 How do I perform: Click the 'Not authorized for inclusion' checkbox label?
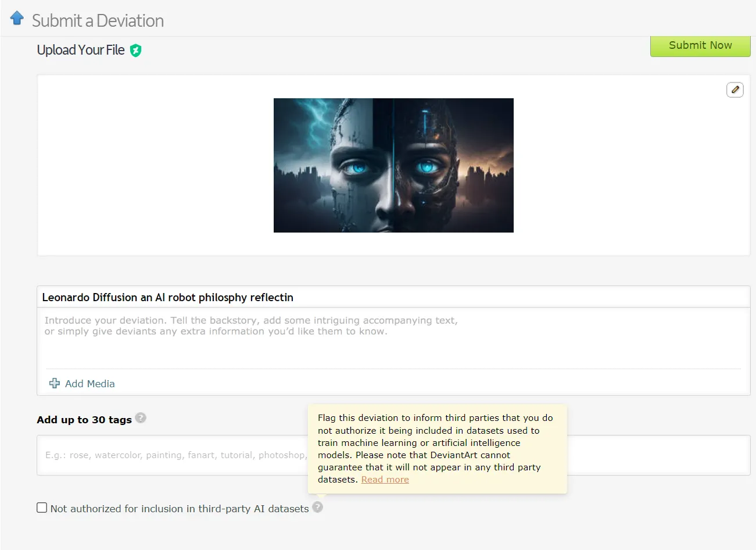click(179, 509)
